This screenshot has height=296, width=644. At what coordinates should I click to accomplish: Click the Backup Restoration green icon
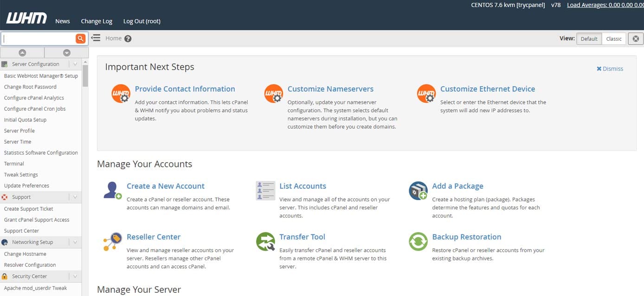click(418, 241)
